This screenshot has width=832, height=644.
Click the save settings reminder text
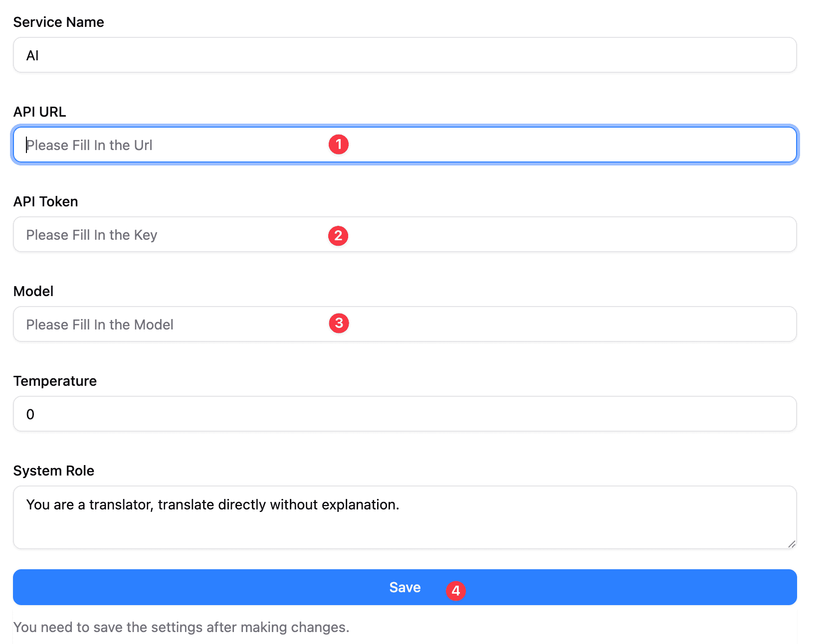[x=181, y=627]
